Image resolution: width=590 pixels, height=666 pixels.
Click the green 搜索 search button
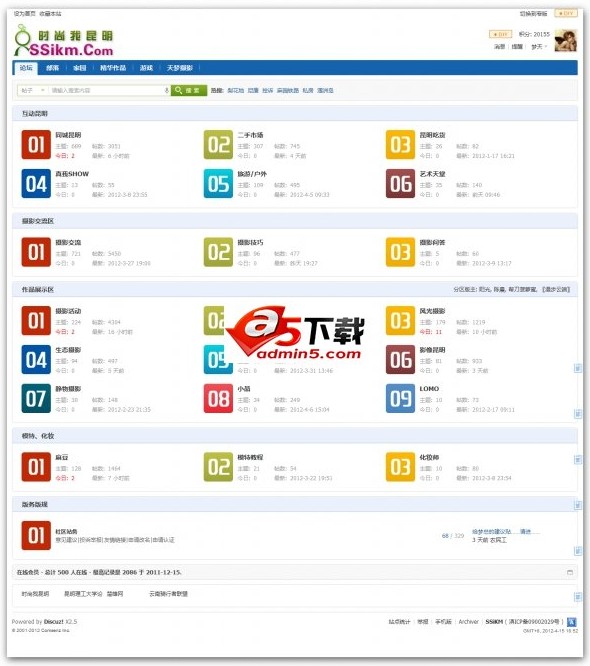click(189, 90)
